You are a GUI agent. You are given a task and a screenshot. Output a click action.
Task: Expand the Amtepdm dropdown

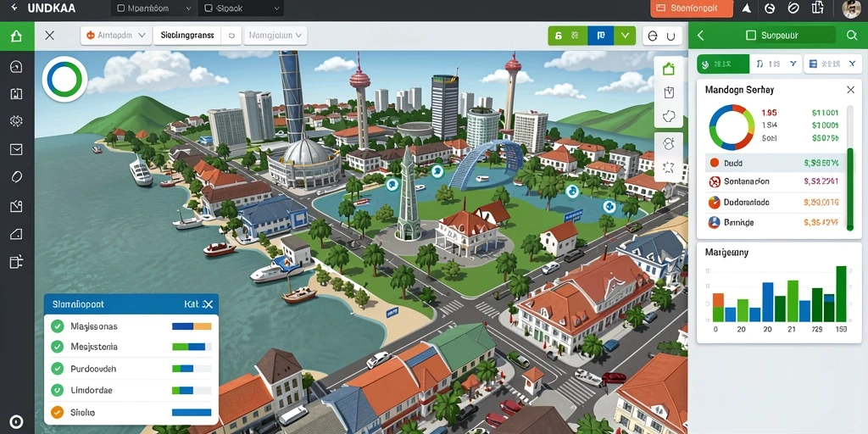tap(116, 36)
